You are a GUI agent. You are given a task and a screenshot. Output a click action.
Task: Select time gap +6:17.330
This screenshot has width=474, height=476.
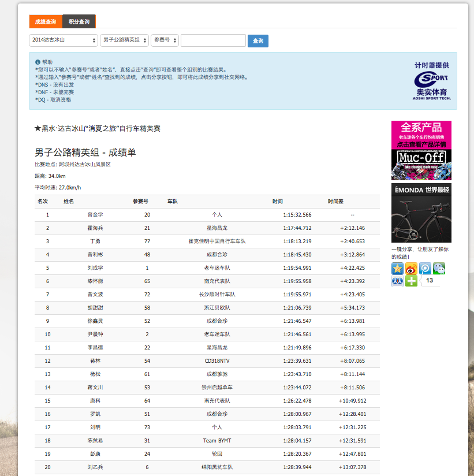point(353,348)
